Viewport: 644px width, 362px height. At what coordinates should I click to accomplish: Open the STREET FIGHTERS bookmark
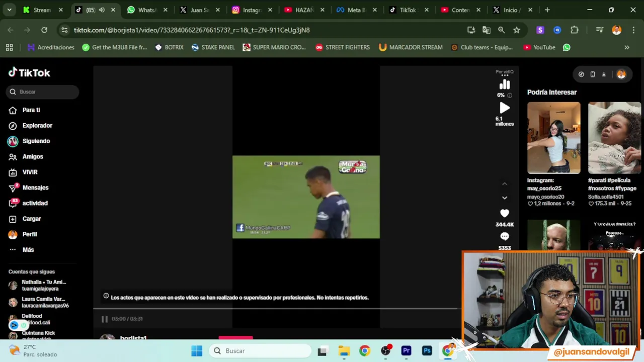(343, 47)
